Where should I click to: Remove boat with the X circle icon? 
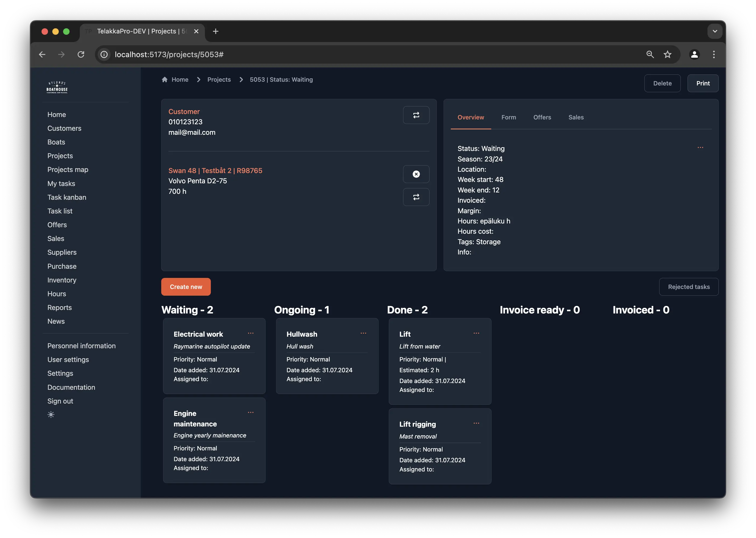point(416,174)
